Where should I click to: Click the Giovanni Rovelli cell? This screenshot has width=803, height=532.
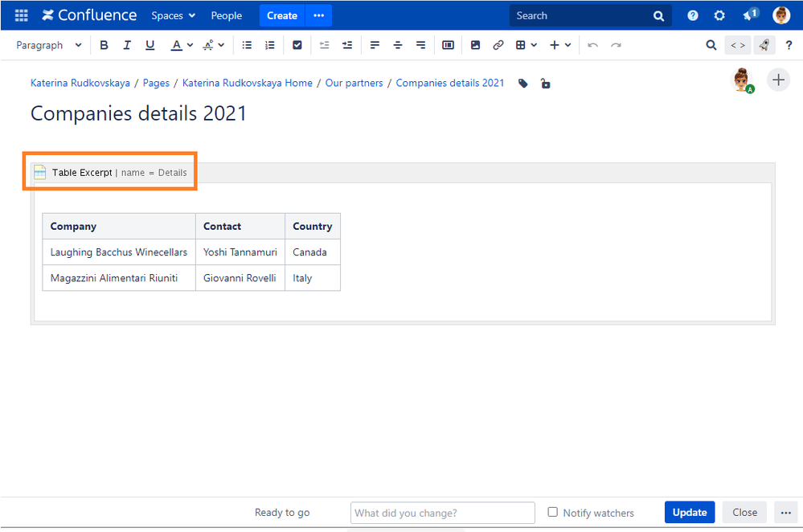(x=240, y=278)
